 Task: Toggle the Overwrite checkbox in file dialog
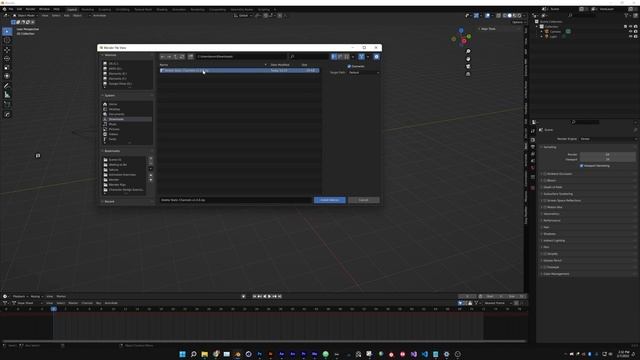pos(349,66)
